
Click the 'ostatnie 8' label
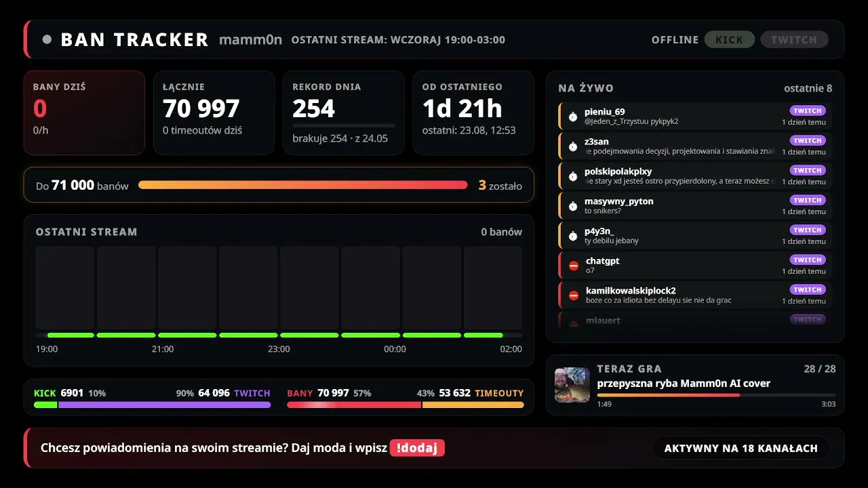tap(808, 88)
